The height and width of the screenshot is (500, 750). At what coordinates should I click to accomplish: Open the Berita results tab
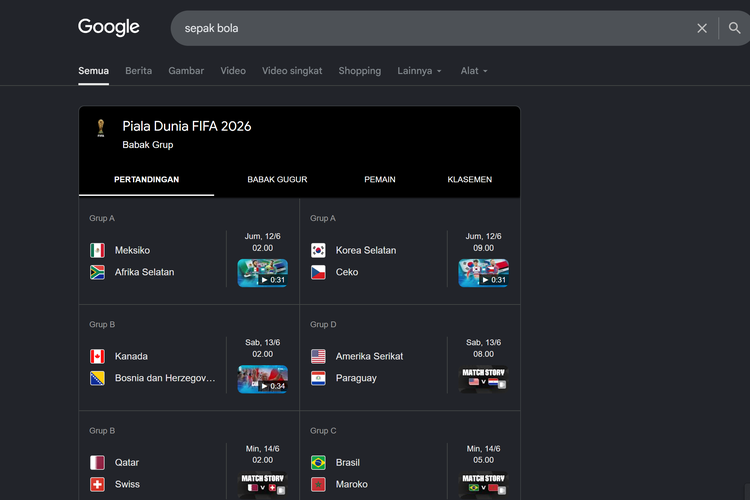(139, 71)
